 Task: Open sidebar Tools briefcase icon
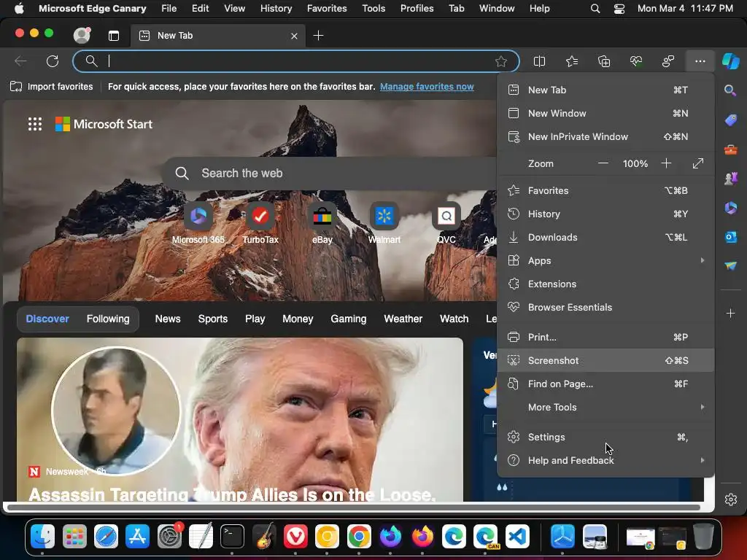click(x=730, y=150)
